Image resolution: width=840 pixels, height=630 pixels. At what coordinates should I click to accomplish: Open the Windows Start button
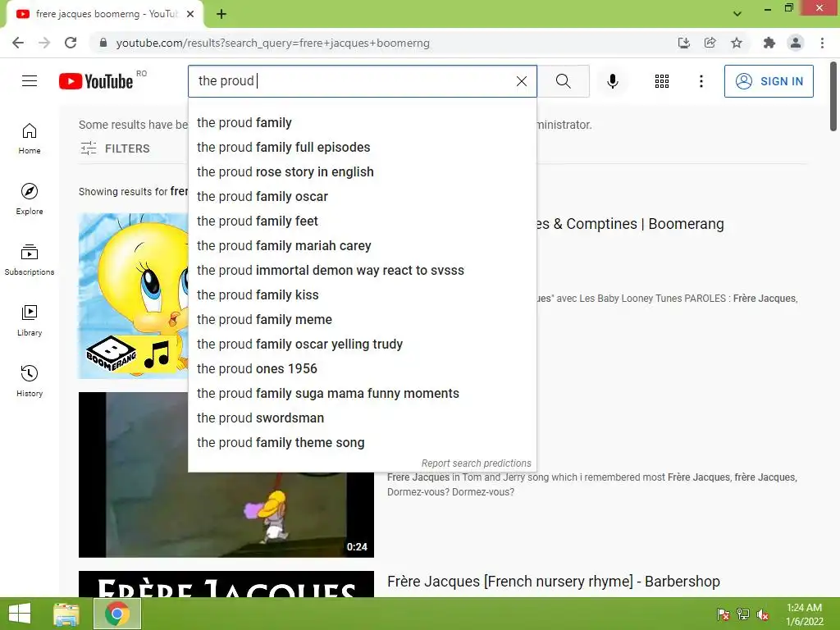pos(20,614)
